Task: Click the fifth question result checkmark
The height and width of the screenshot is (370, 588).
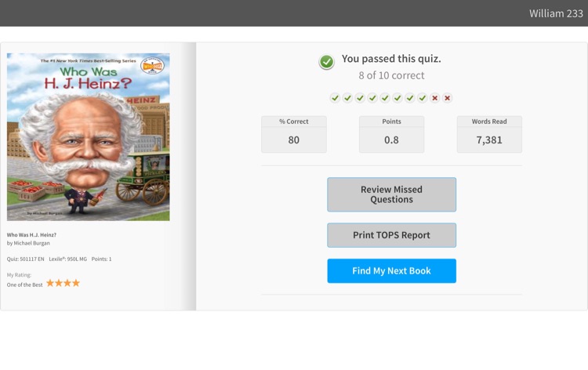Action: point(385,98)
